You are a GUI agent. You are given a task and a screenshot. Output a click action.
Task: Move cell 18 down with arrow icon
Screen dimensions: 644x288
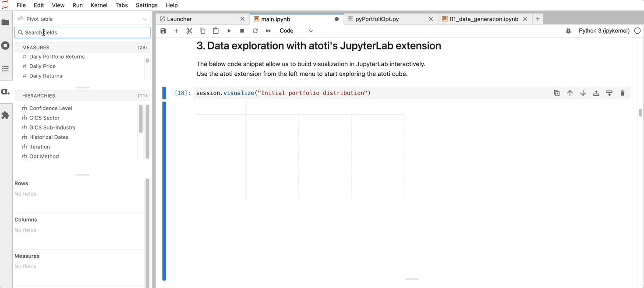(x=583, y=93)
